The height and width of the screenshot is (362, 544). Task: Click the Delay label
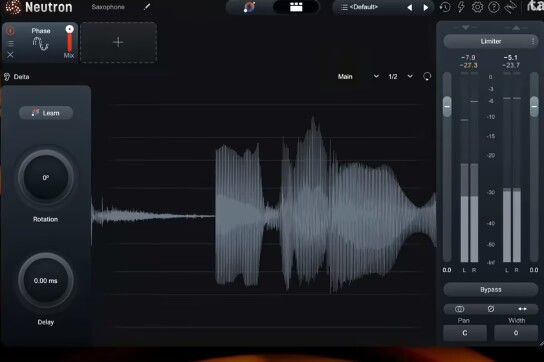(x=45, y=322)
